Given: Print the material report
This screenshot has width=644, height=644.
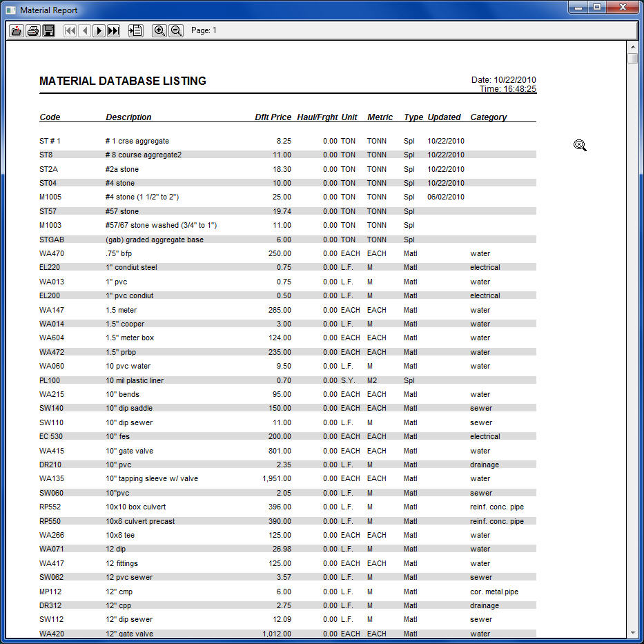Looking at the screenshot, I should click(33, 31).
